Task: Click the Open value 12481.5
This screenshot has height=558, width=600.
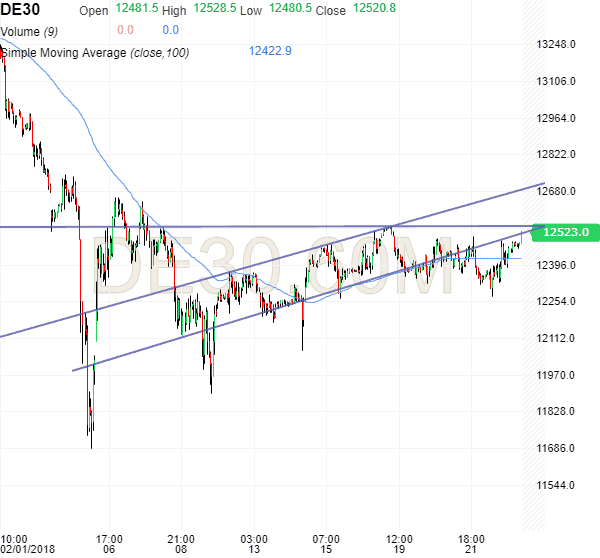Action: (x=136, y=10)
